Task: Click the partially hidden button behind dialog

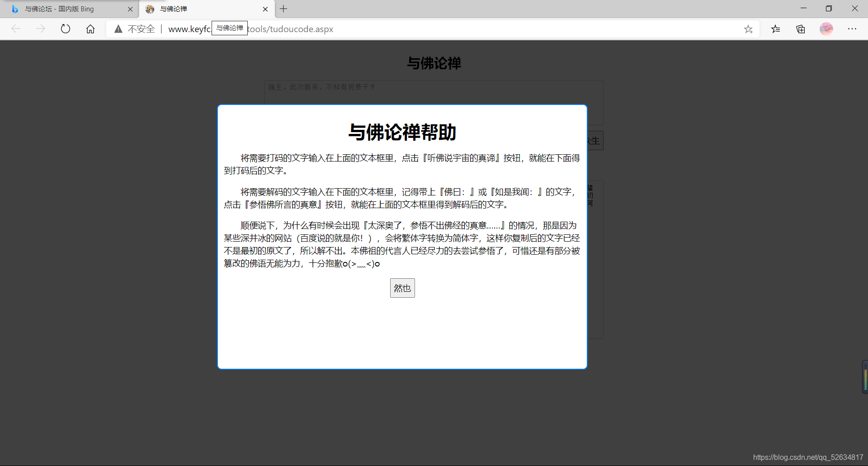Action: [x=595, y=141]
